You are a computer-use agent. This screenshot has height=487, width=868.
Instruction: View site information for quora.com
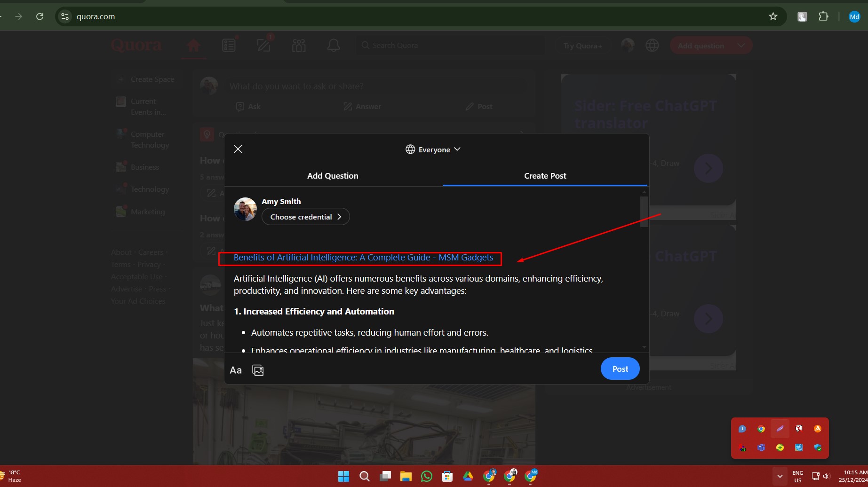[x=65, y=16]
